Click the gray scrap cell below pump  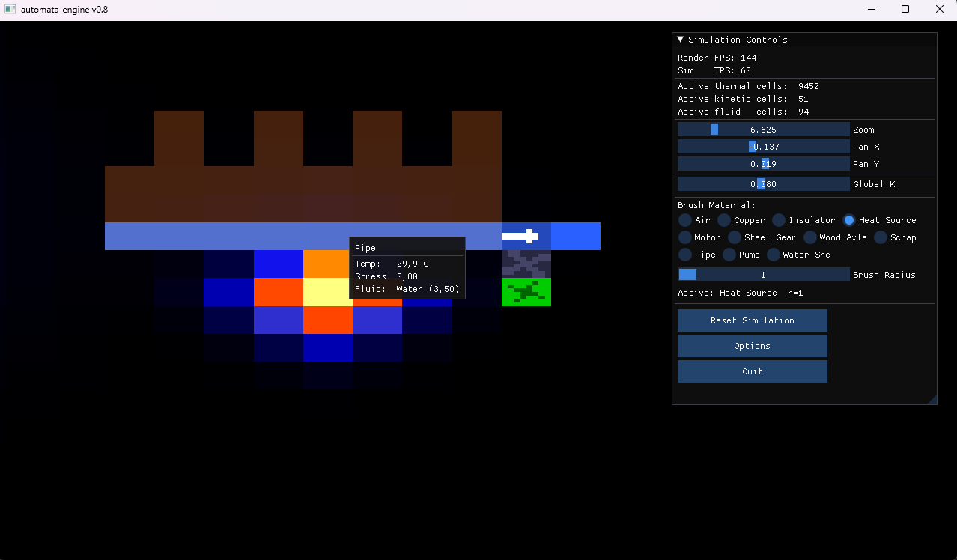(526, 264)
